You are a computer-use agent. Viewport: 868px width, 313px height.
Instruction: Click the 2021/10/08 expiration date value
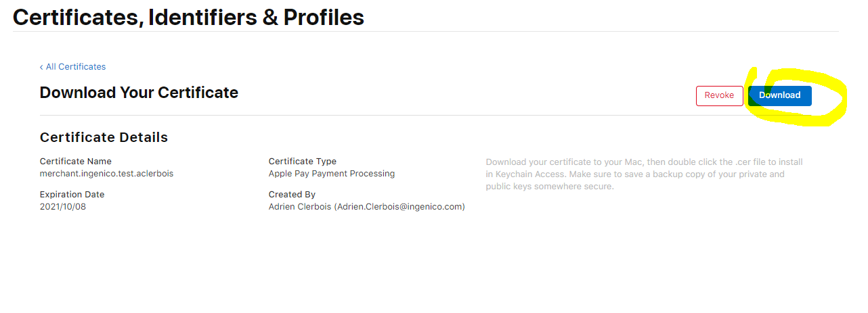[63, 207]
